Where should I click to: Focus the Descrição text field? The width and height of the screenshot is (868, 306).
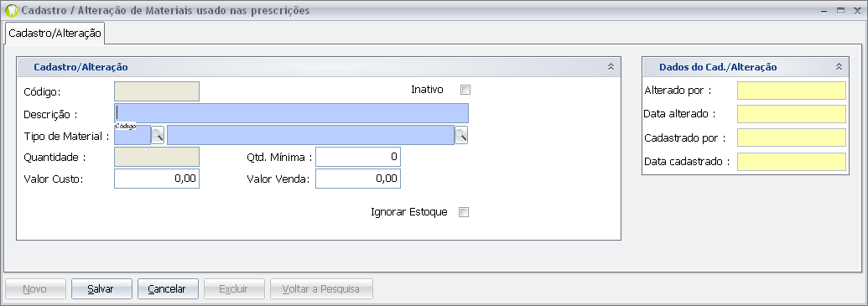[x=291, y=113]
